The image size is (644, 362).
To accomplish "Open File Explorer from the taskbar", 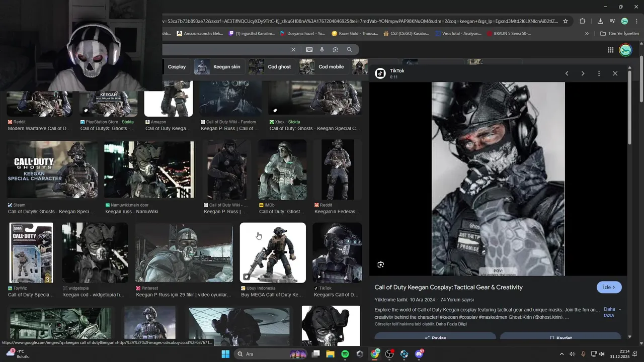I will [x=330, y=354].
